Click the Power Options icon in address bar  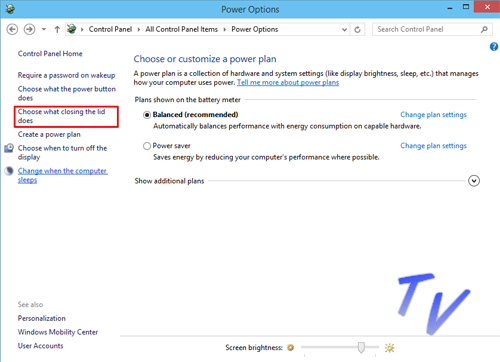coord(71,29)
